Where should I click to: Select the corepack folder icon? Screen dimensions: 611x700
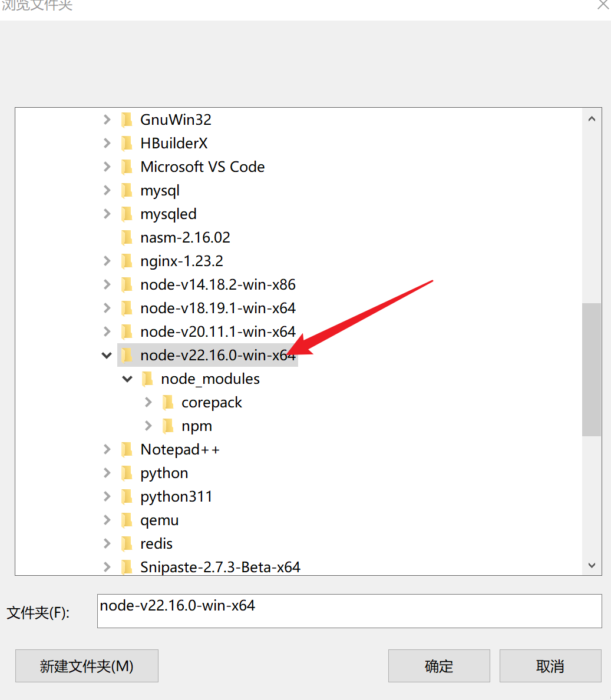tap(169, 402)
